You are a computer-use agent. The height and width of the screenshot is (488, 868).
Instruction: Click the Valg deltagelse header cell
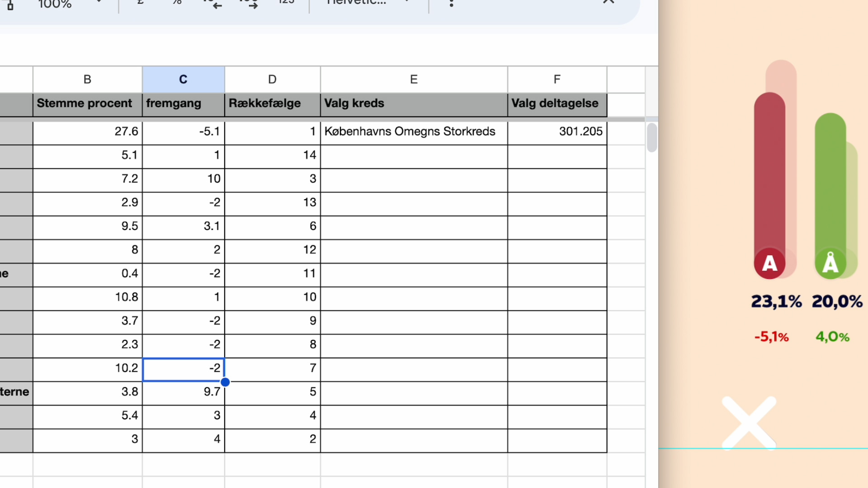[557, 103]
